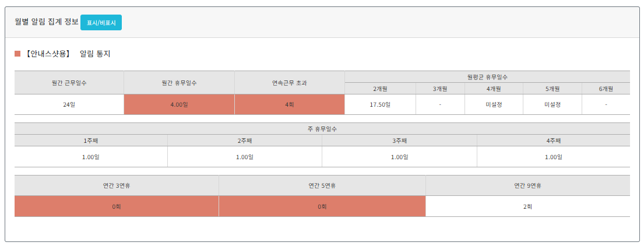The height and width of the screenshot is (249, 644).
Task: Click the 2회 cell under 연간 9연휴
Action: point(527,206)
